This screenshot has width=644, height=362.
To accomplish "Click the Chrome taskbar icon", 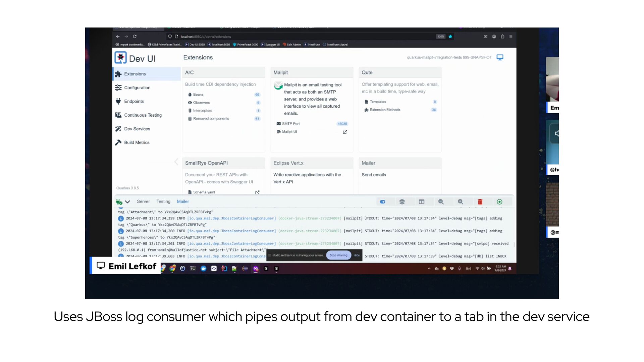I will tap(173, 268).
